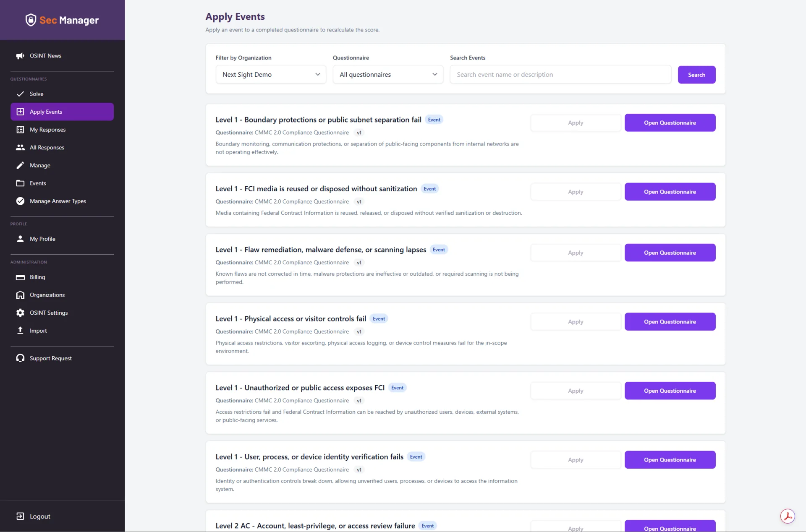The height and width of the screenshot is (532, 806).
Task: Apply the Physical access event
Action: (x=576, y=322)
